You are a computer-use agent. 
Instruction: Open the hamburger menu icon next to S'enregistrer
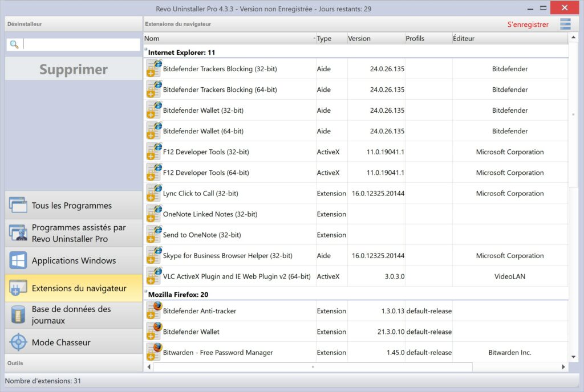565,24
